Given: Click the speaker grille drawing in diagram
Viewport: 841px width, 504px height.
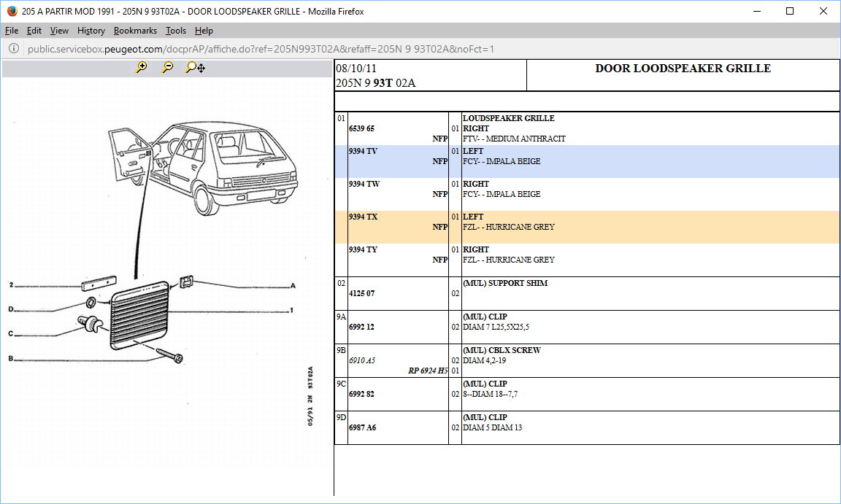Looking at the screenshot, I should click(139, 316).
